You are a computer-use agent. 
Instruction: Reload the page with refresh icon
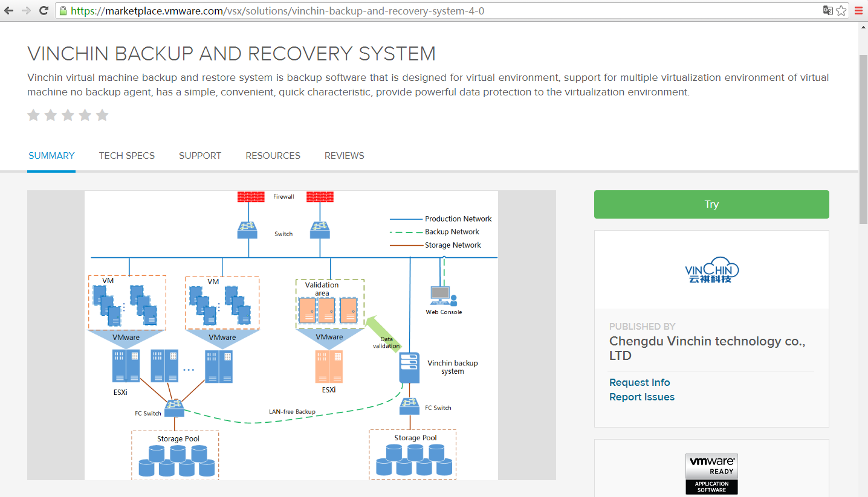tap(44, 10)
